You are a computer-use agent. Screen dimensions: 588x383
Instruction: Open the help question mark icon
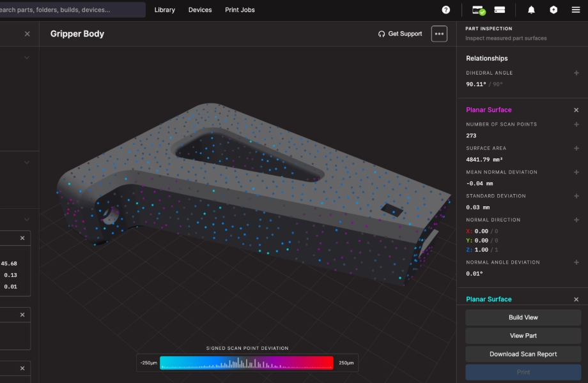pos(446,10)
